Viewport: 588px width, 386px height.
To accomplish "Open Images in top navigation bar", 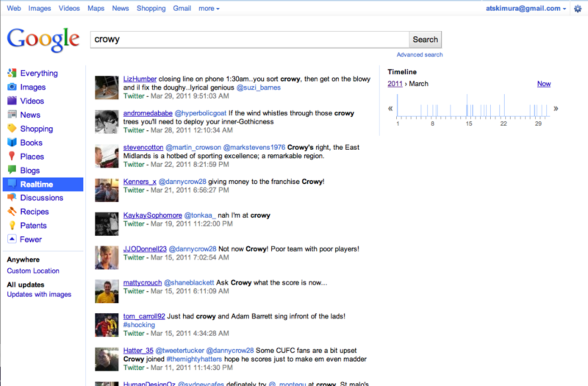I will [x=40, y=8].
